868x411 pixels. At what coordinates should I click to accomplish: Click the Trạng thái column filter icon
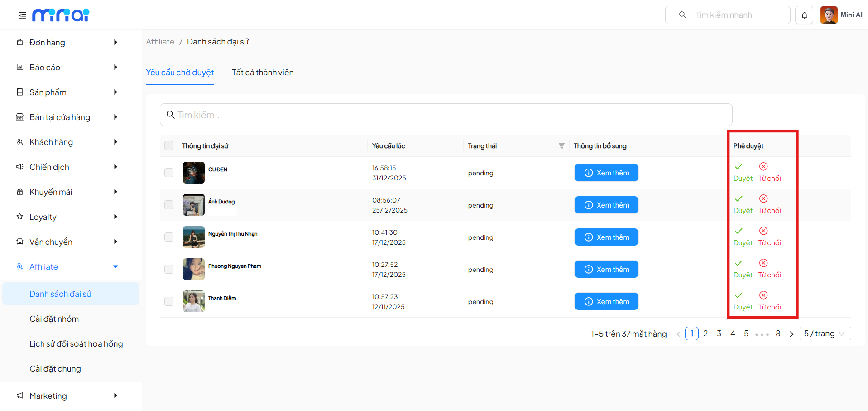pos(561,146)
